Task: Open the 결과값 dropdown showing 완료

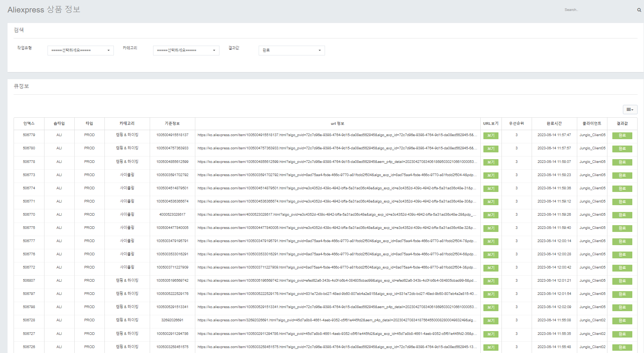Action: (x=291, y=51)
